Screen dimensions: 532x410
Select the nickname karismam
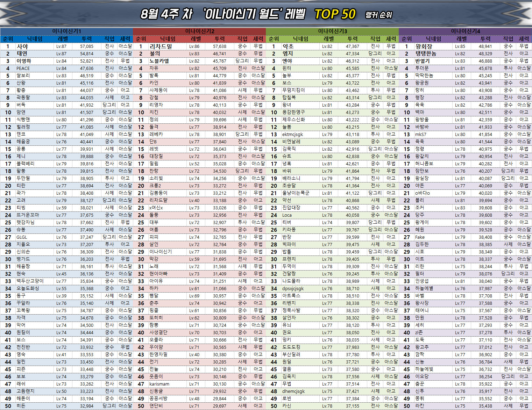coord(159,384)
